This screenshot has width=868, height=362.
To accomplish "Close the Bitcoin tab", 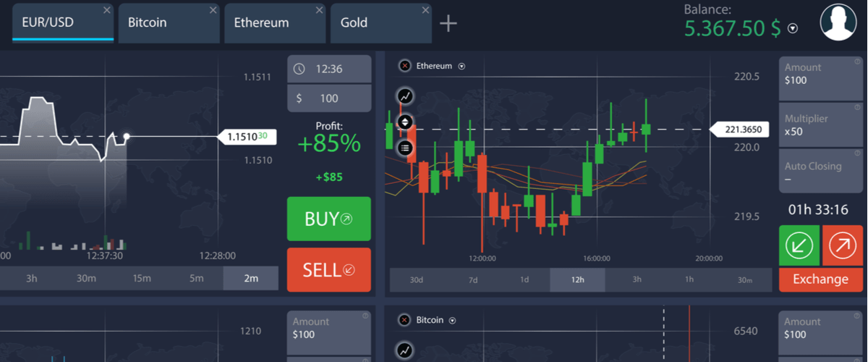I will (213, 10).
